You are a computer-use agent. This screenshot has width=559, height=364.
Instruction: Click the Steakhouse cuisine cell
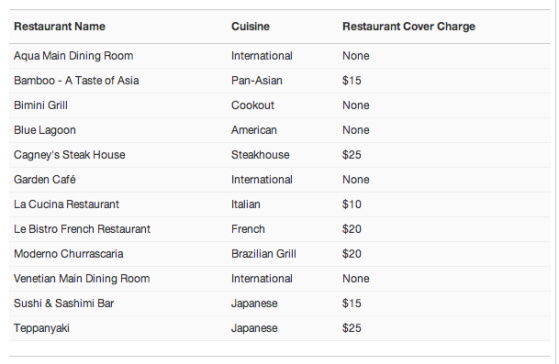pos(260,155)
